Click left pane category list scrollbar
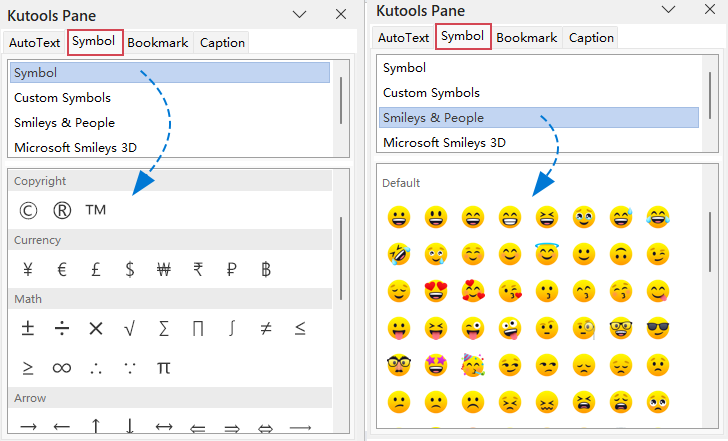 tap(341, 101)
